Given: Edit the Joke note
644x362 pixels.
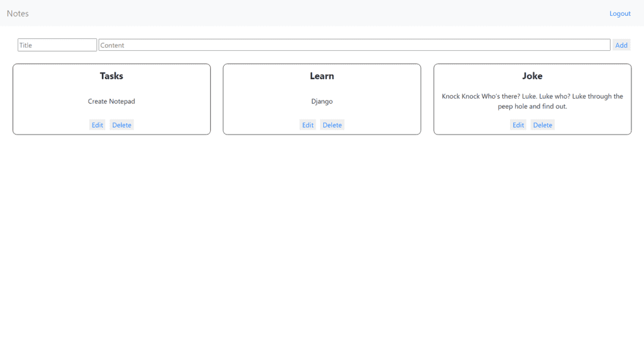Looking at the screenshot, I should coord(518,125).
